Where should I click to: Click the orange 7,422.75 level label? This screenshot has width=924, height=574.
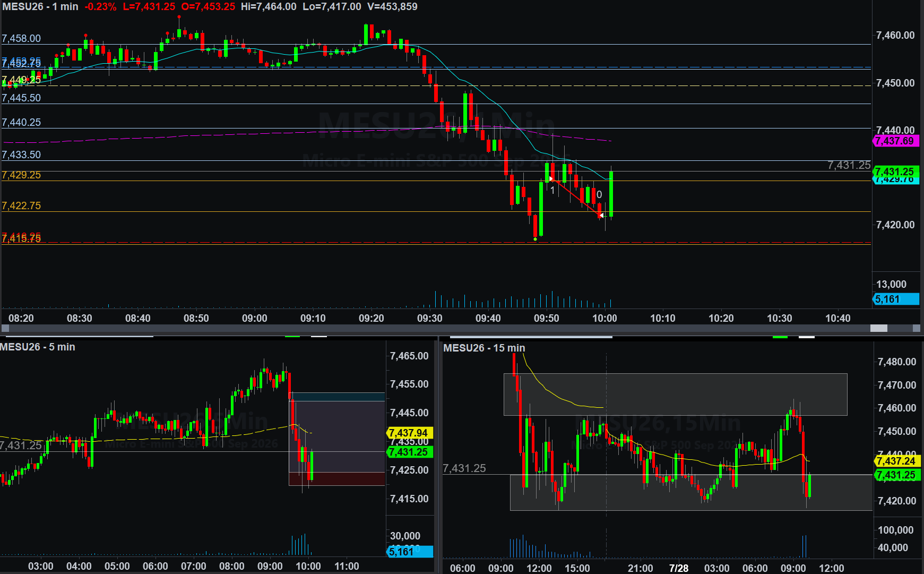(x=21, y=205)
